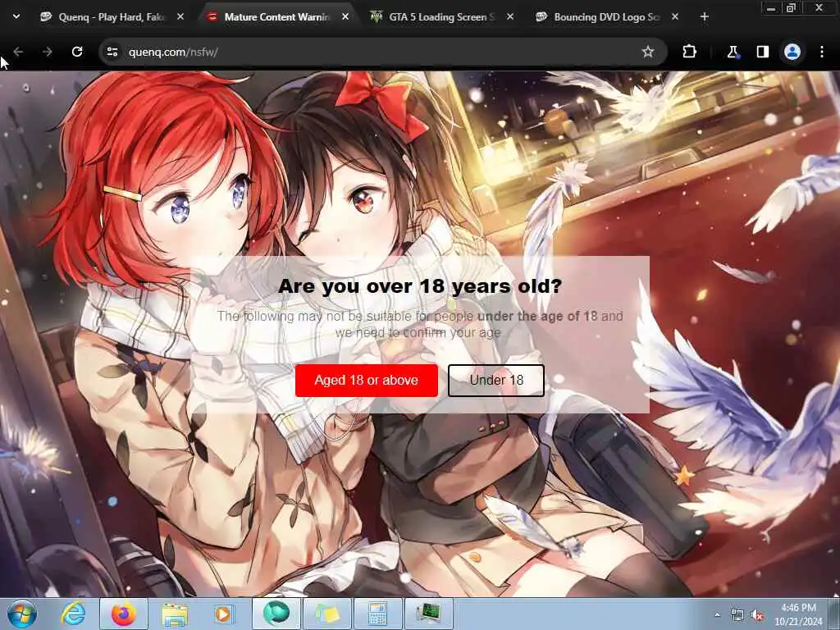Confirm age with Aged 18 or above
The width and height of the screenshot is (840, 630).
[367, 381]
